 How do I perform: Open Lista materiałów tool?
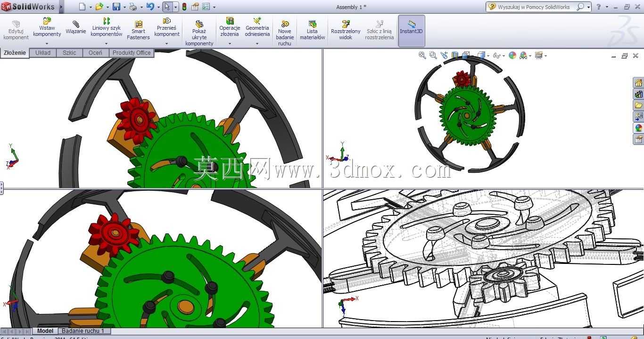pyautogui.click(x=312, y=30)
